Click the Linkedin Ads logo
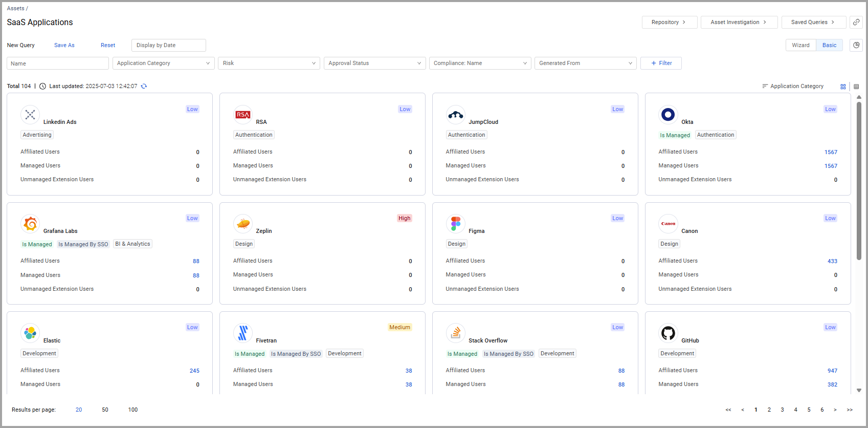Screen dimensions: 868x428 coord(30,115)
